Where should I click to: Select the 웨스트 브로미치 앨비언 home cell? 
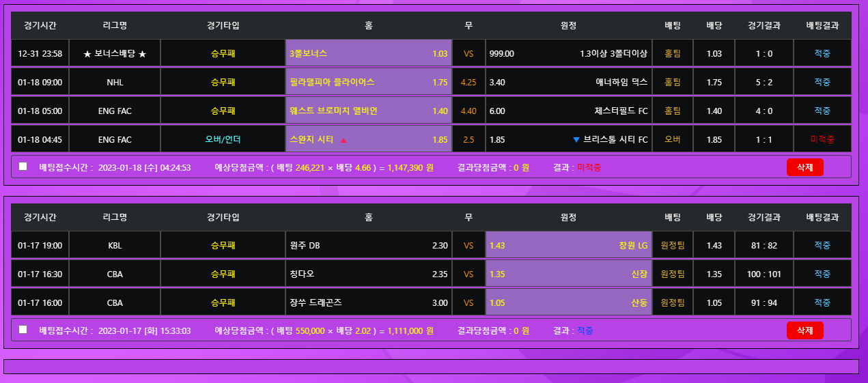[x=369, y=111]
